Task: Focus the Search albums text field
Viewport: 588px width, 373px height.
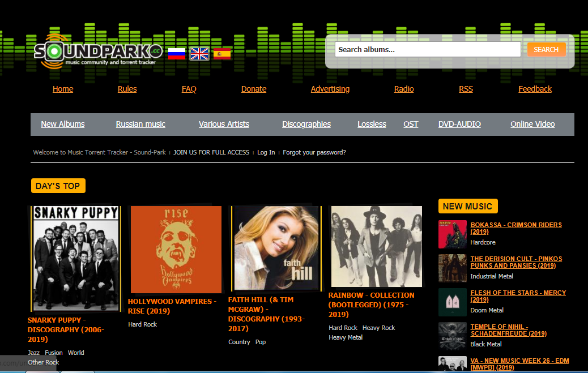Action: point(428,49)
